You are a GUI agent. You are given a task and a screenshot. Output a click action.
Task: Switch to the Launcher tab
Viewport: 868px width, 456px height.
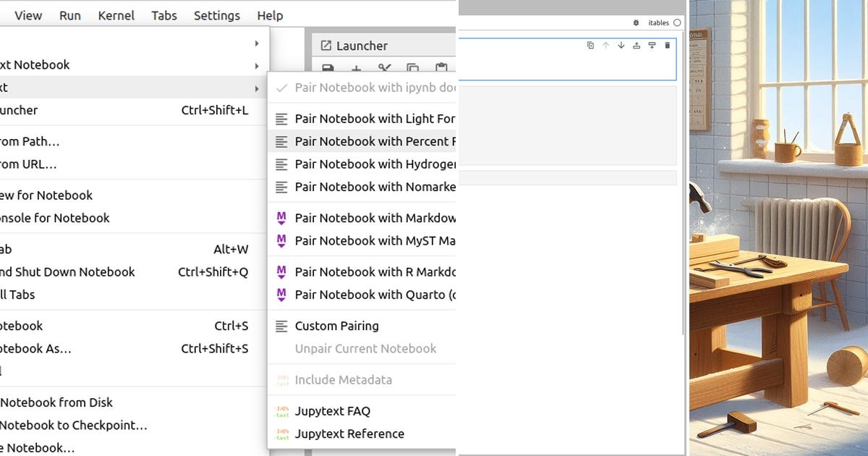tap(385, 46)
